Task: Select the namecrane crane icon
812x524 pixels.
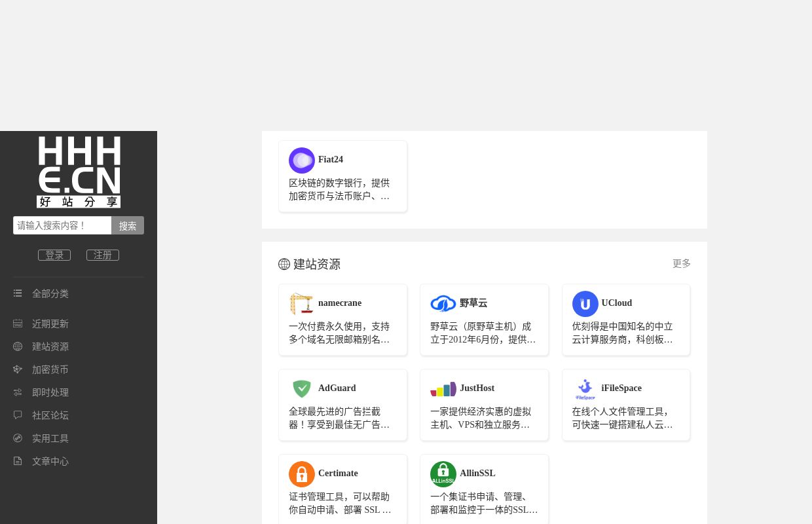Action: [302, 304]
